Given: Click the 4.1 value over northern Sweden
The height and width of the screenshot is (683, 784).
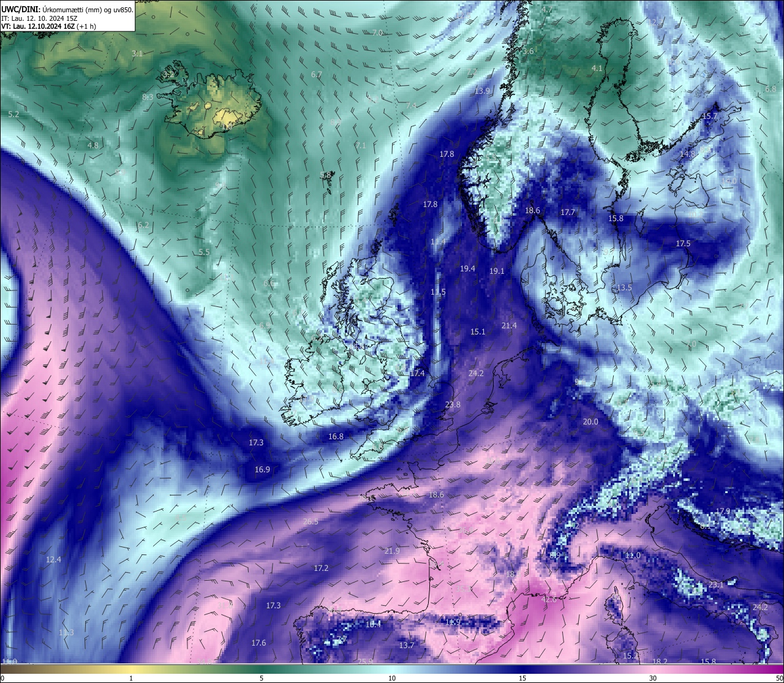Looking at the screenshot, I should (x=597, y=69).
